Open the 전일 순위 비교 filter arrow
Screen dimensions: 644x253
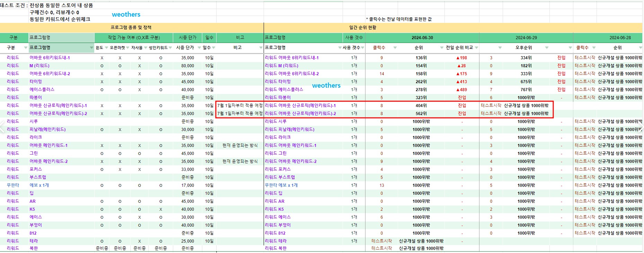pos(476,48)
